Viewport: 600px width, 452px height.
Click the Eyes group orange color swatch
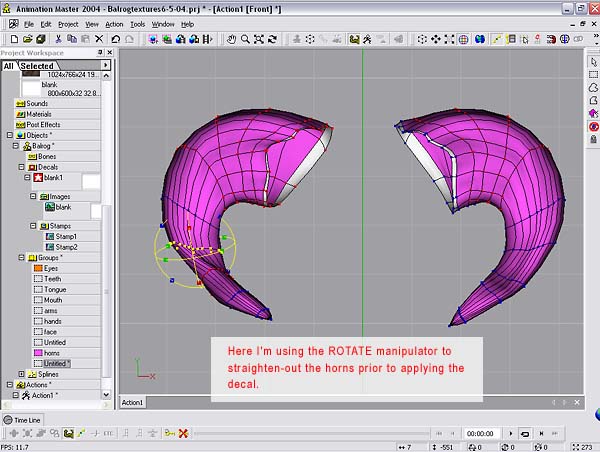37,269
